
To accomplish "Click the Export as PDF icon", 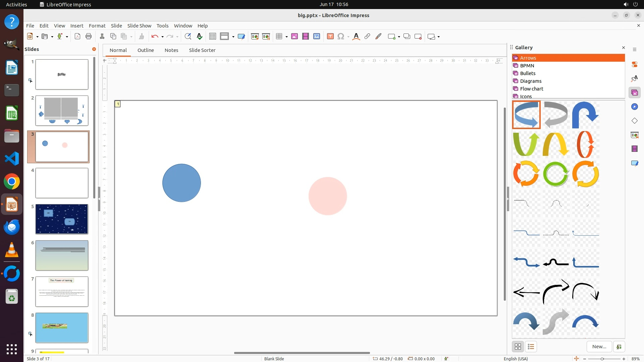I will point(77,37).
